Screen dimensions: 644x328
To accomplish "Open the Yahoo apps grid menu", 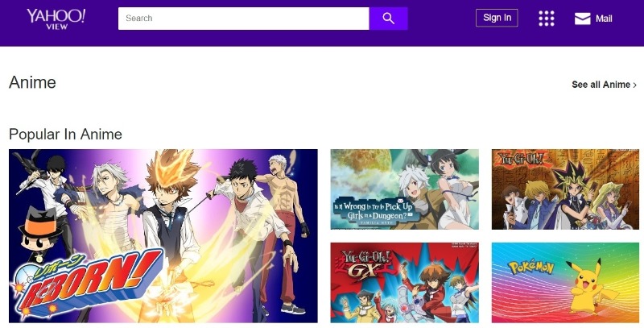I will (547, 19).
